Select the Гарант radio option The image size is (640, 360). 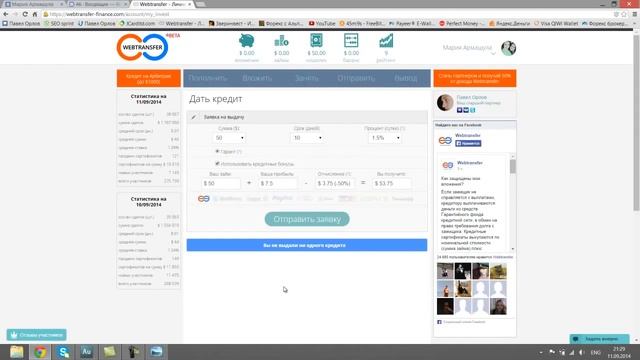pos(217,151)
